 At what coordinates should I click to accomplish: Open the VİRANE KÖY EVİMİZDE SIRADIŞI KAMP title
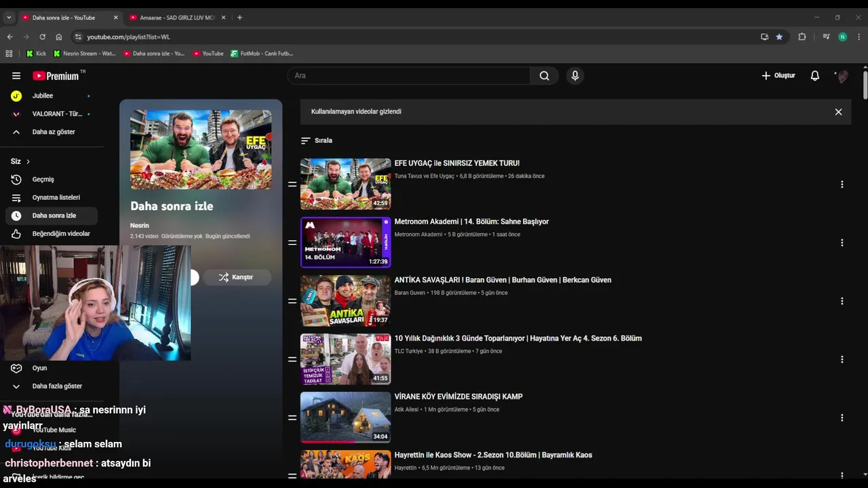[458, 396]
